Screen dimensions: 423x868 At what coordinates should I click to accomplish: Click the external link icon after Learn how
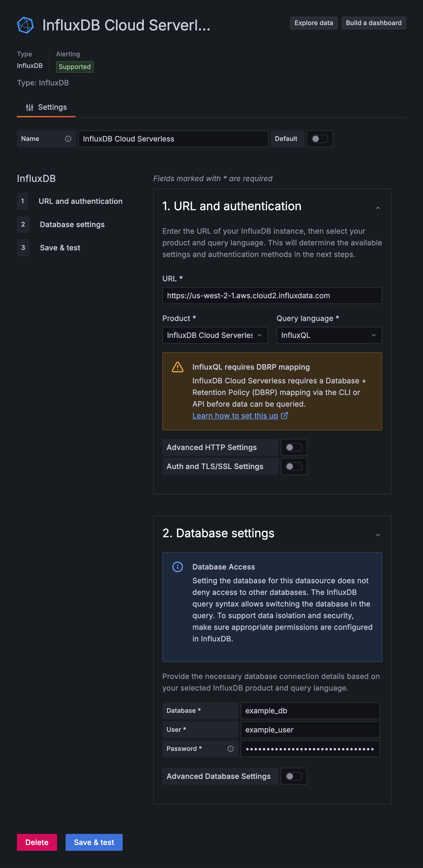pos(284,415)
